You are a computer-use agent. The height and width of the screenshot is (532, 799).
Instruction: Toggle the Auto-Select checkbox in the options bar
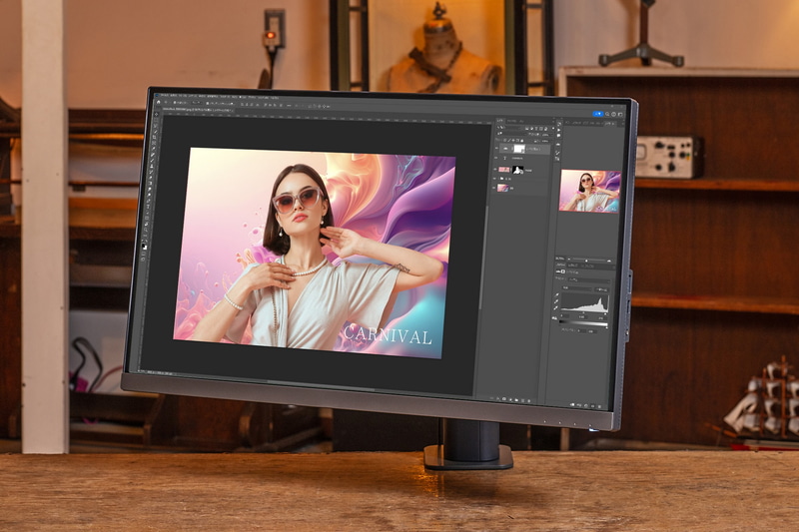(x=175, y=103)
